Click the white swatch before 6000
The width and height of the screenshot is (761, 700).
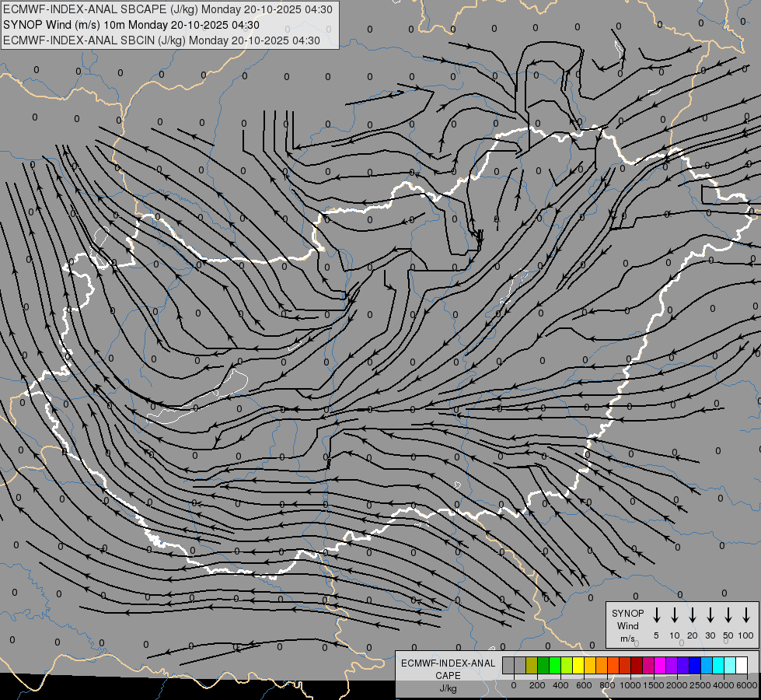pyautogui.click(x=742, y=666)
